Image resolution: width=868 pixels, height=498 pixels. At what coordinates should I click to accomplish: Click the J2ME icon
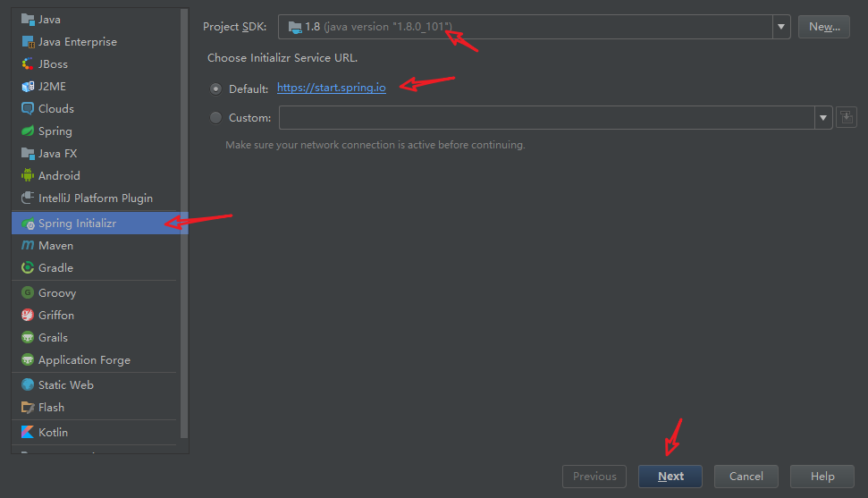coord(28,87)
